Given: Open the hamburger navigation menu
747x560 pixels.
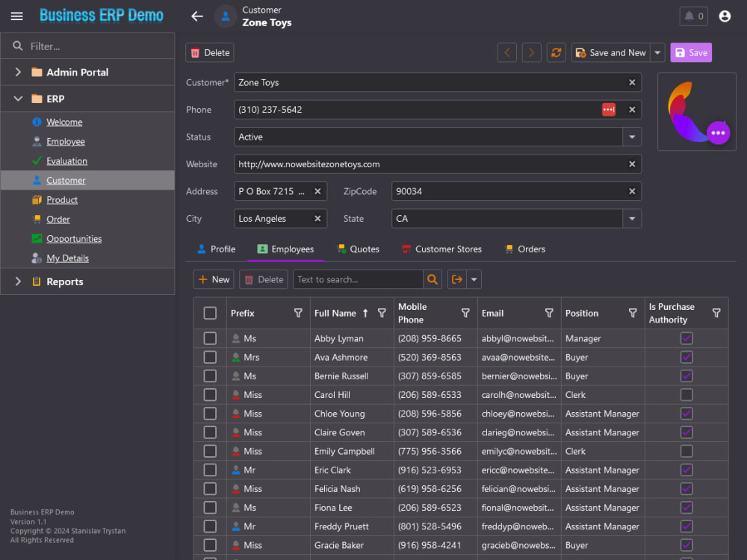Looking at the screenshot, I should pos(16,16).
